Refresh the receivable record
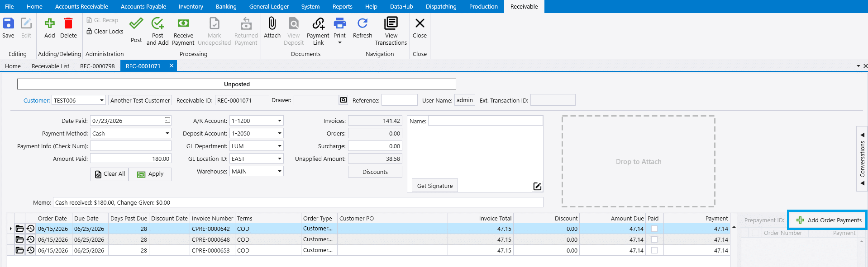 pyautogui.click(x=362, y=23)
